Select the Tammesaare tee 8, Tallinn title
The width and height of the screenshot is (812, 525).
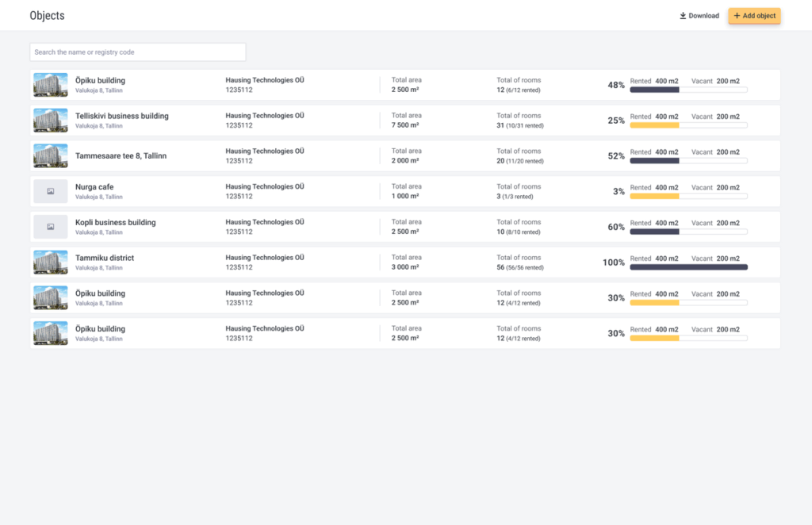(x=121, y=156)
